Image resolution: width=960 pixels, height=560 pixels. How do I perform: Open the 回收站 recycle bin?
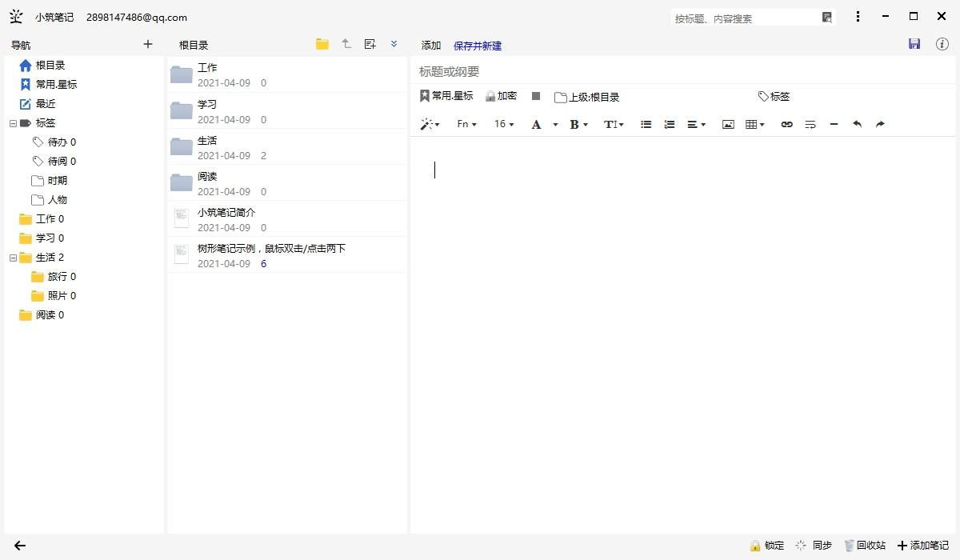(865, 546)
